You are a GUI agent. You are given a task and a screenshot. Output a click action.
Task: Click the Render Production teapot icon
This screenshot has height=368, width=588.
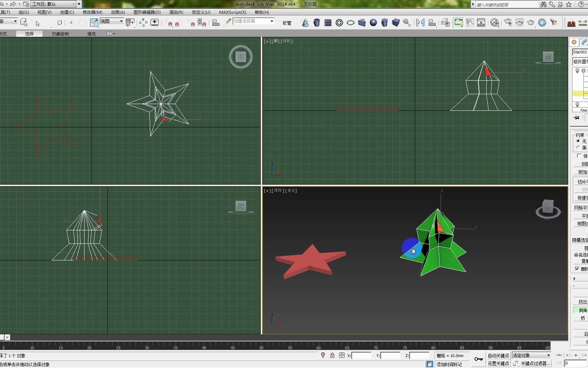(530, 23)
